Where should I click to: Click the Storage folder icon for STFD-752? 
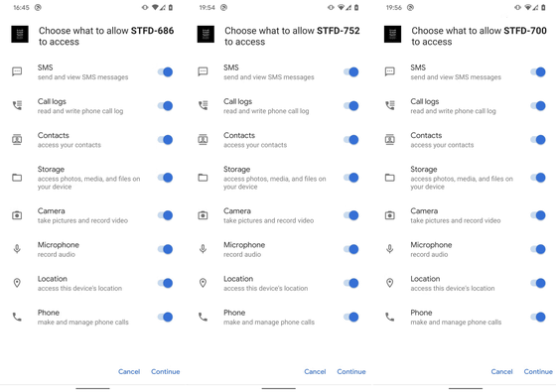coord(203,178)
